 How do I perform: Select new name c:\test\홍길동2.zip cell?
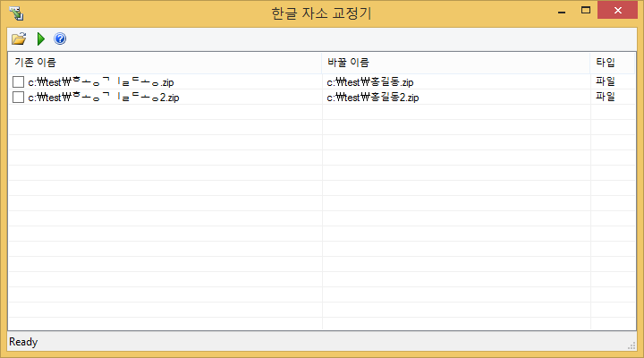(x=373, y=98)
